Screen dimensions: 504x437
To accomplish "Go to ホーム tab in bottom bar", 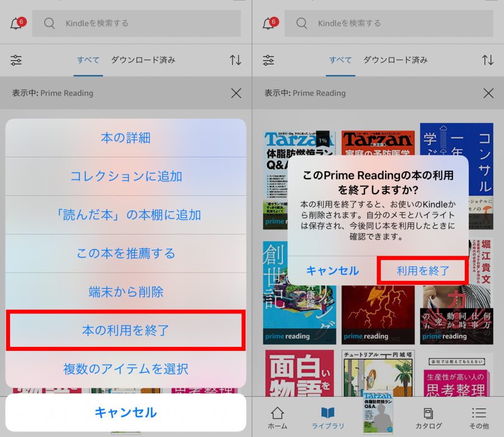I will tap(277, 418).
